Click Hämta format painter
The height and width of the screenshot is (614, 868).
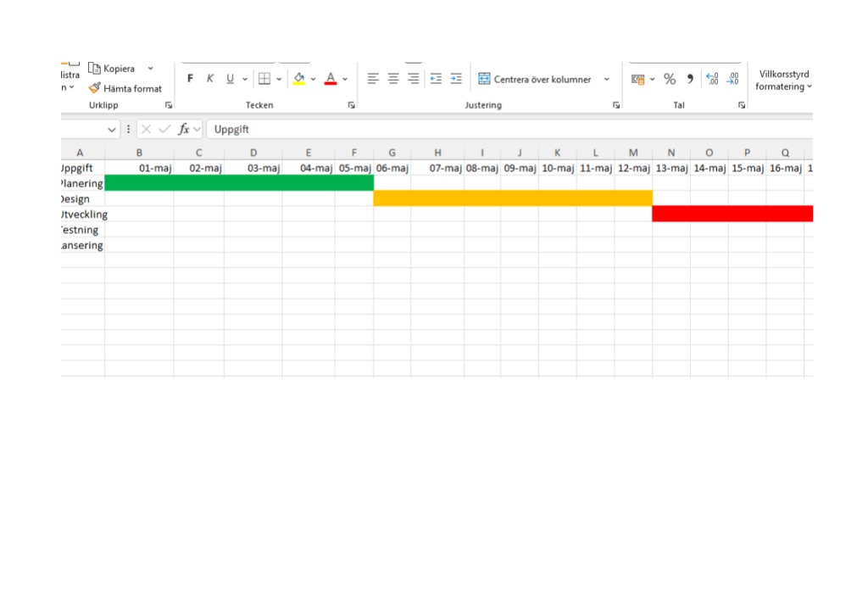(x=125, y=88)
